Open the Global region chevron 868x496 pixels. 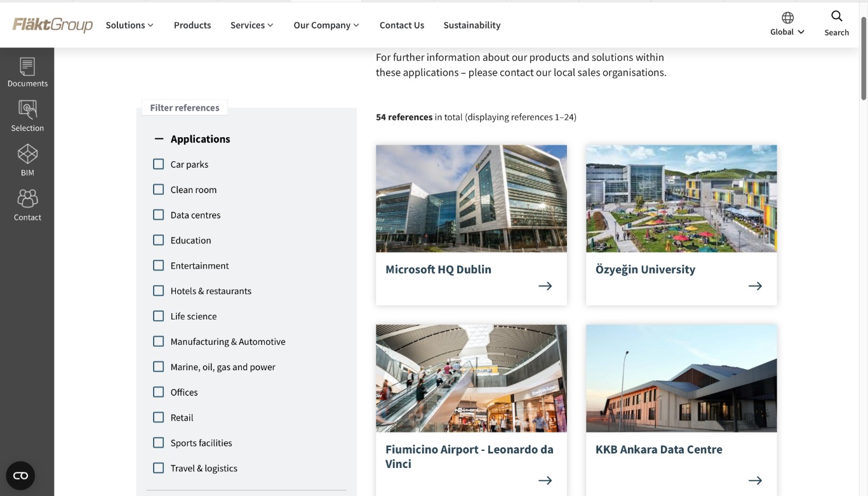(x=801, y=32)
